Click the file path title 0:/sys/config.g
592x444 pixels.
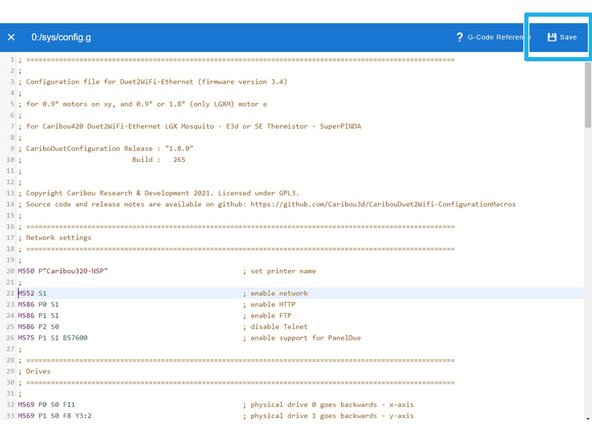pos(61,37)
